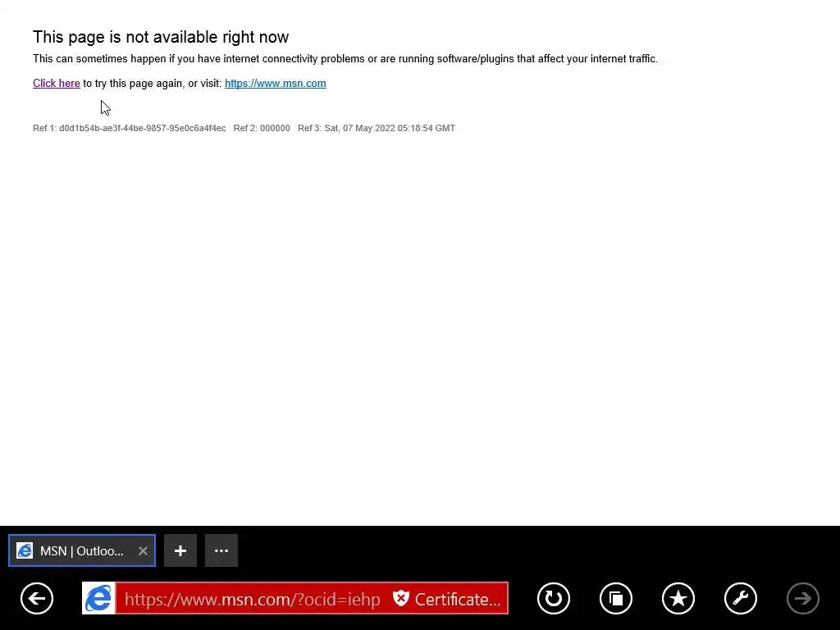Reload the page with the Refresh button

[554, 598]
